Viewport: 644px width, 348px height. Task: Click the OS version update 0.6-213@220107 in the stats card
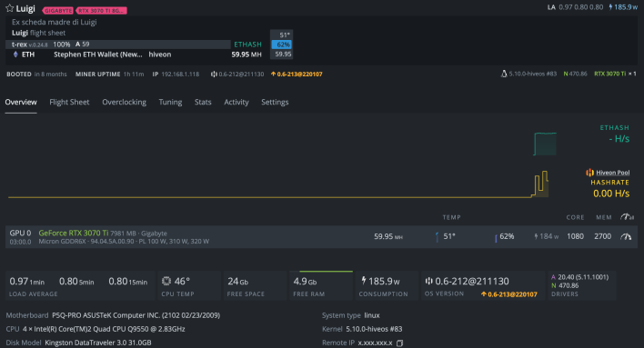pyautogui.click(x=508, y=294)
